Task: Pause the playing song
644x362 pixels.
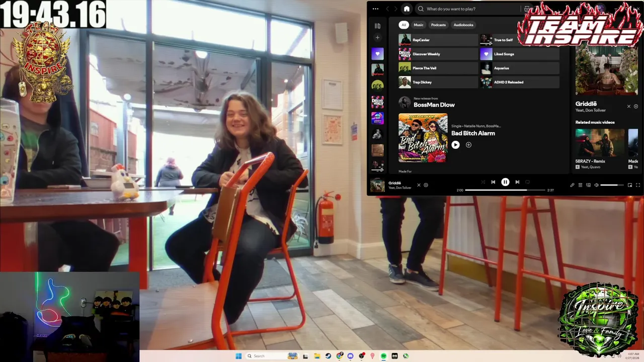Action: [x=505, y=182]
